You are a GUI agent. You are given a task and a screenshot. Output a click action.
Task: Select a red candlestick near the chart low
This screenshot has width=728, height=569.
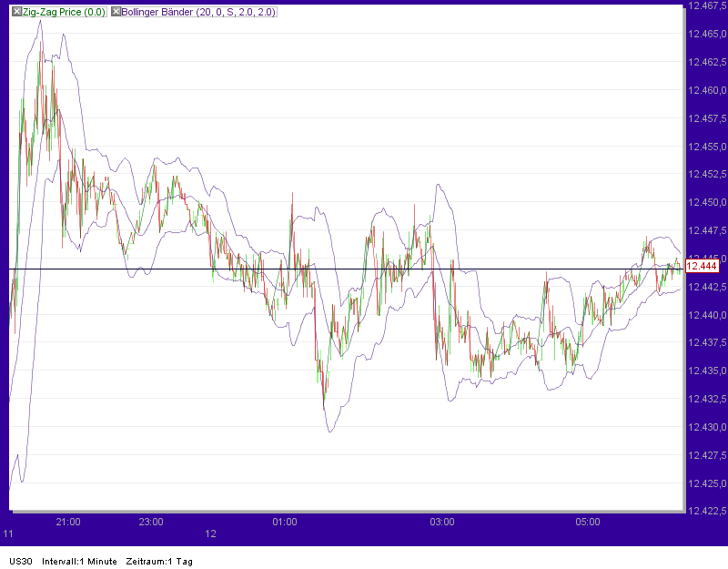(323, 382)
